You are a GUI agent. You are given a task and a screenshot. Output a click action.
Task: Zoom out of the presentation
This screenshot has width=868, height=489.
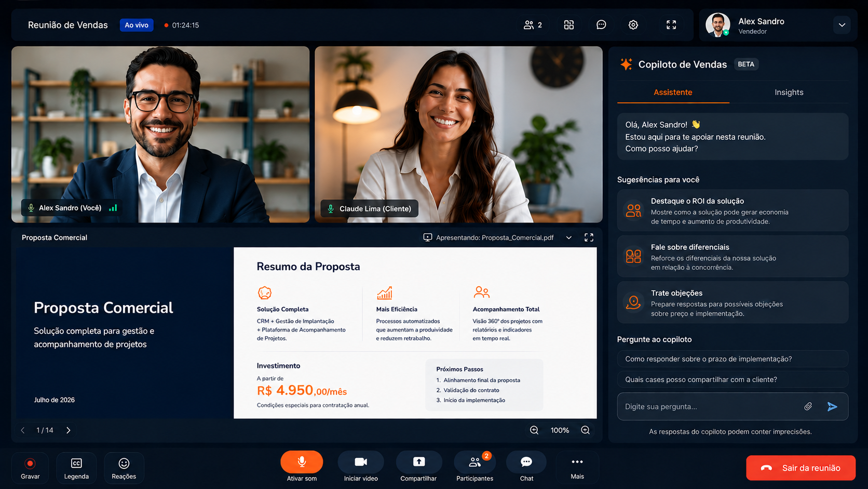[534, 430]
